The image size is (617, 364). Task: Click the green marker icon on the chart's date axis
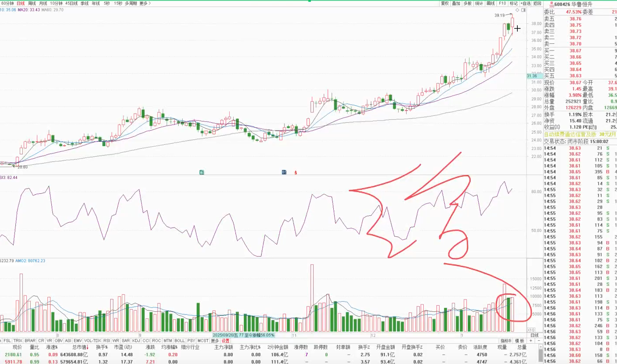click(202, 172)
